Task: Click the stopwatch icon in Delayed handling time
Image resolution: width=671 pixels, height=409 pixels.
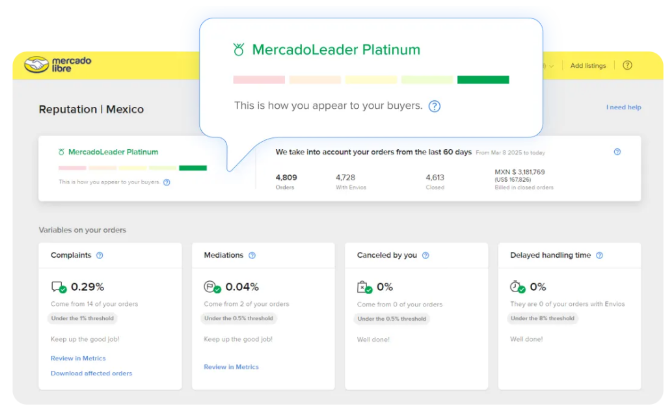Action: (517, 287)
